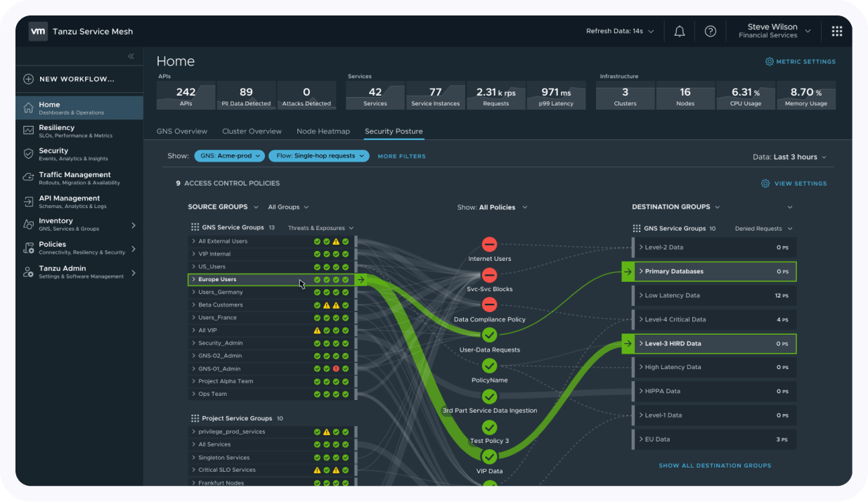Open the Data: Last 3 hours dropdown
The image size is (868, 502).
[x=789, y=157]
